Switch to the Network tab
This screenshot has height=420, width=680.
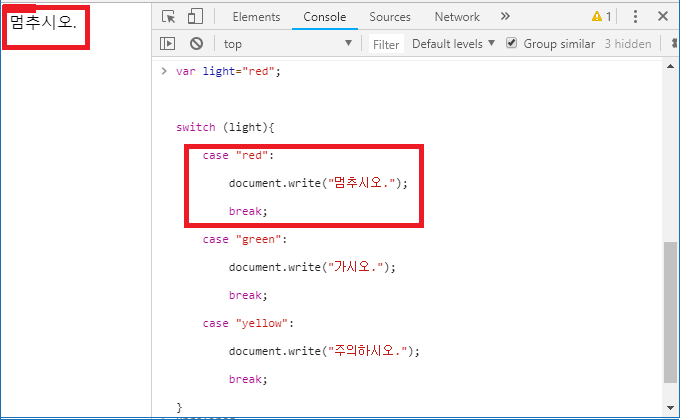pyautogui.click(x=457, y=17)
